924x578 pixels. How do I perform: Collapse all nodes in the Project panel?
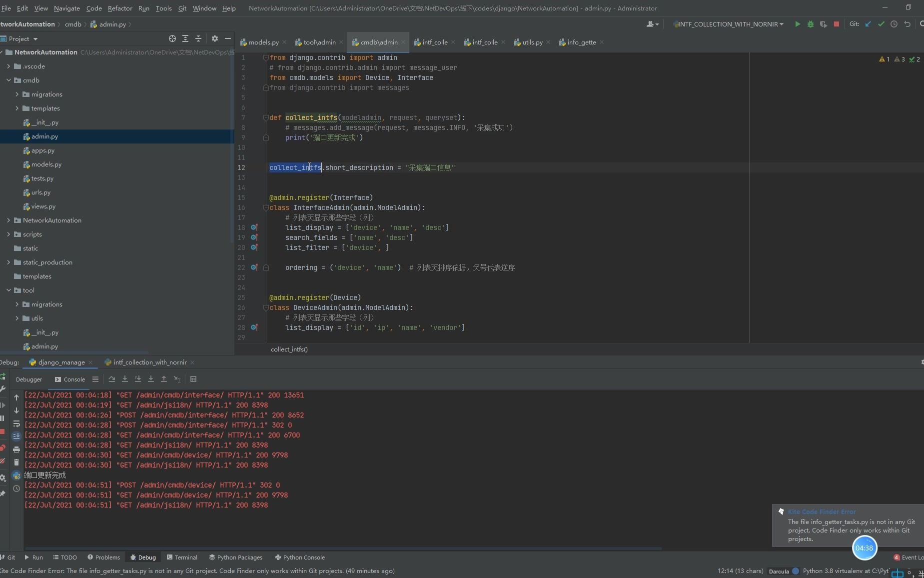pyautogui.click(x=198, y=38)
